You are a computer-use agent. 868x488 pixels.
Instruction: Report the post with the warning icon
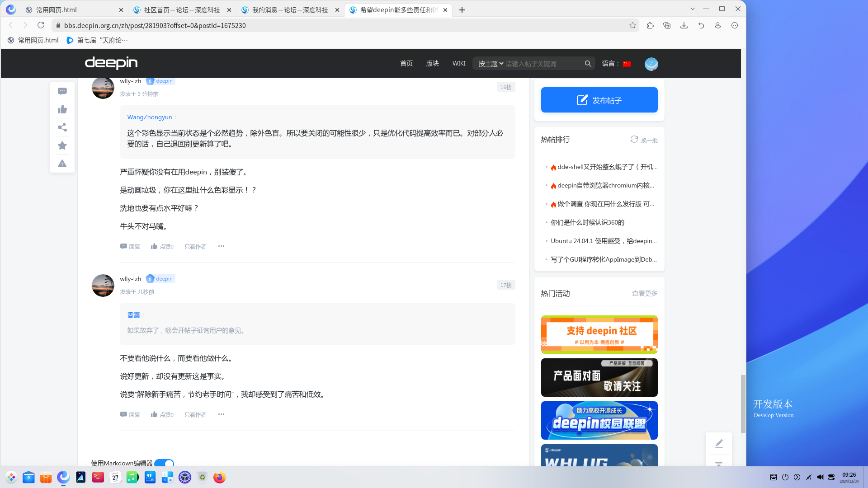point(62,164)
